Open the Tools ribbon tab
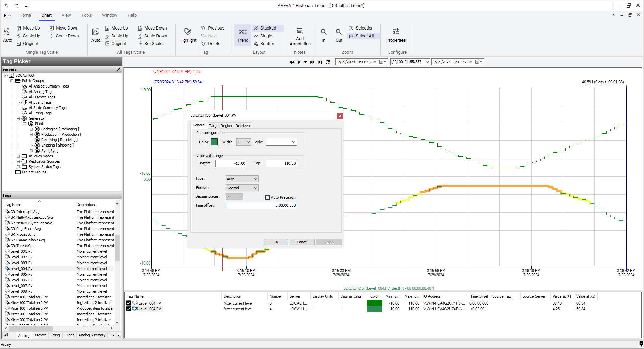Screen dimensions: 644x349 86,15
